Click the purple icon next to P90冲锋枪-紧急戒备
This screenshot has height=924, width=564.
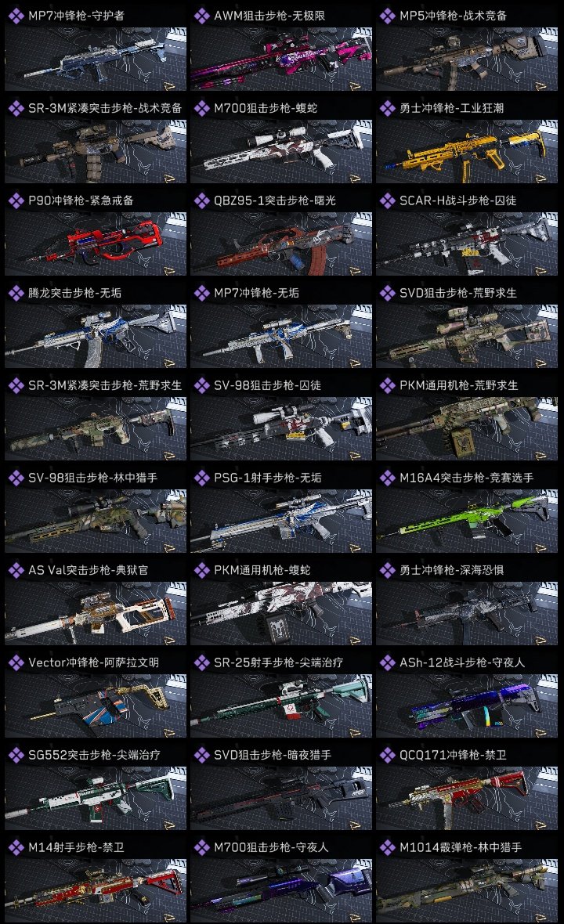[x=16, y=201]
